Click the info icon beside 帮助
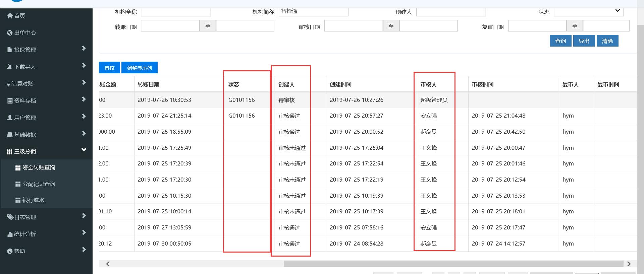Image resolution: width=644 pixels, height=274 pixels. pyautogui.click(x=10, y=251)
